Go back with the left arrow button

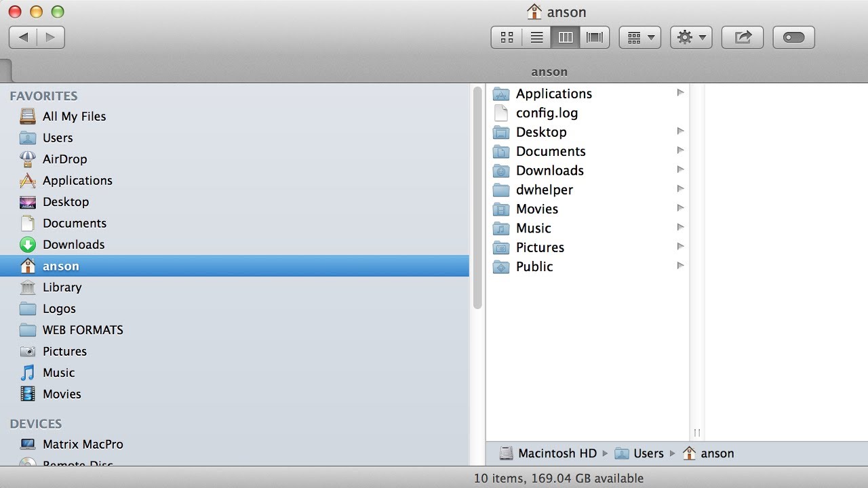[x=23, y=37]
